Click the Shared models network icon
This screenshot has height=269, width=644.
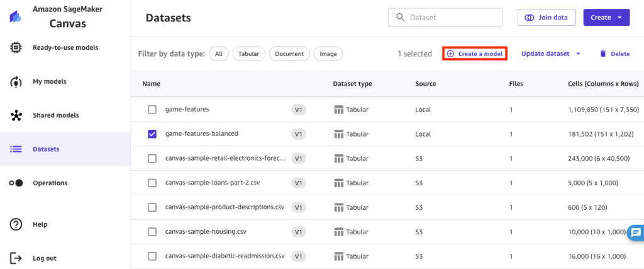16,115
